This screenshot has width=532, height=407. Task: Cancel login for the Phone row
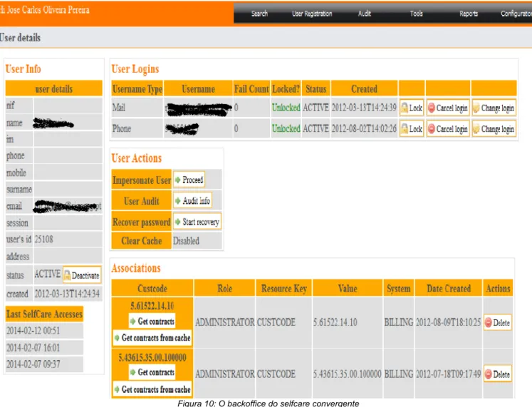coord(448,129)
